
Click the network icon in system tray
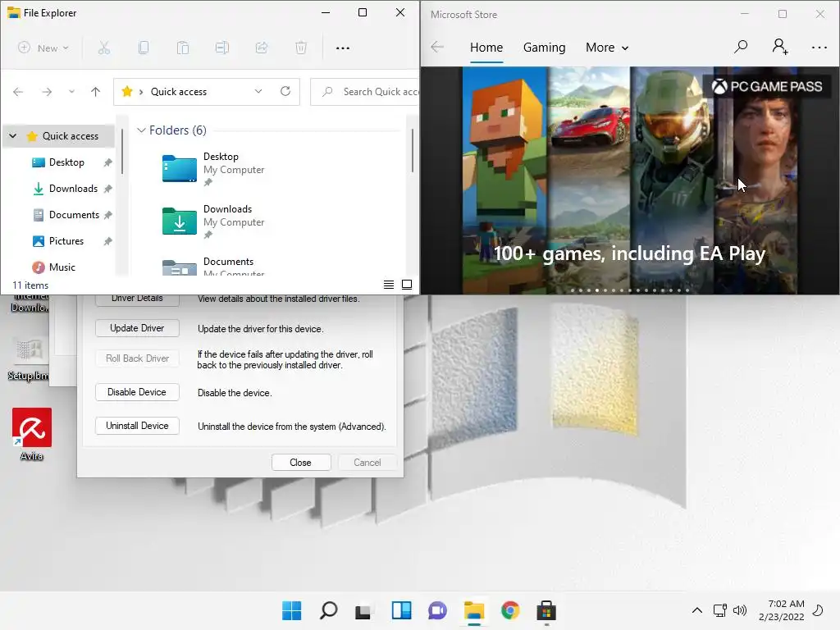click(720, 610)
